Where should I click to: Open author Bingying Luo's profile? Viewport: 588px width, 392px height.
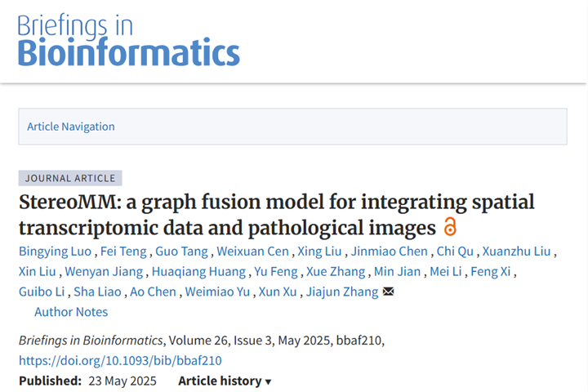click(56, 252)
